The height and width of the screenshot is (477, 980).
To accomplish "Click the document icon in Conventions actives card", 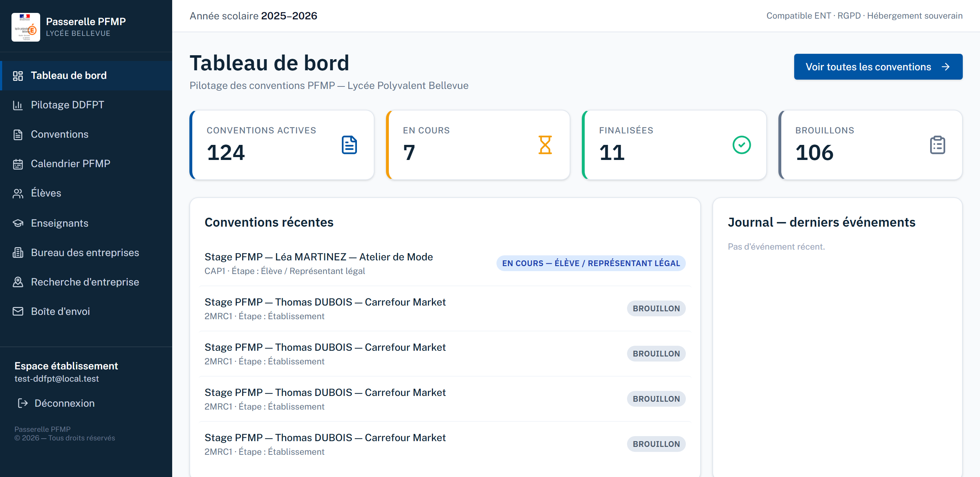I will pos(349,145).
